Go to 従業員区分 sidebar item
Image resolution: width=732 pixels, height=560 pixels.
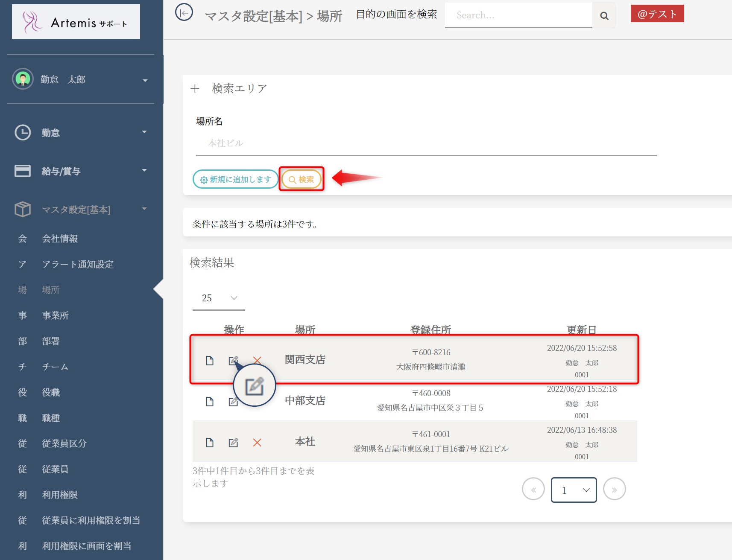pos(64,444)
